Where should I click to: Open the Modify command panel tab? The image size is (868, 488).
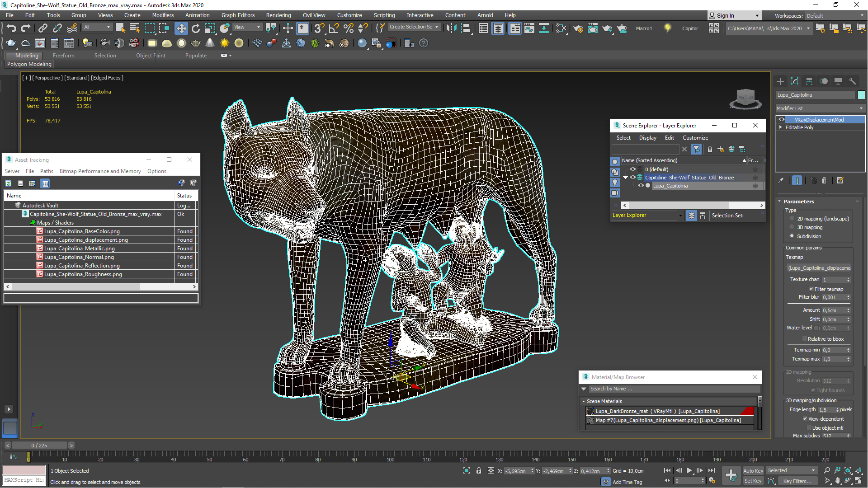tap(795, 81)
